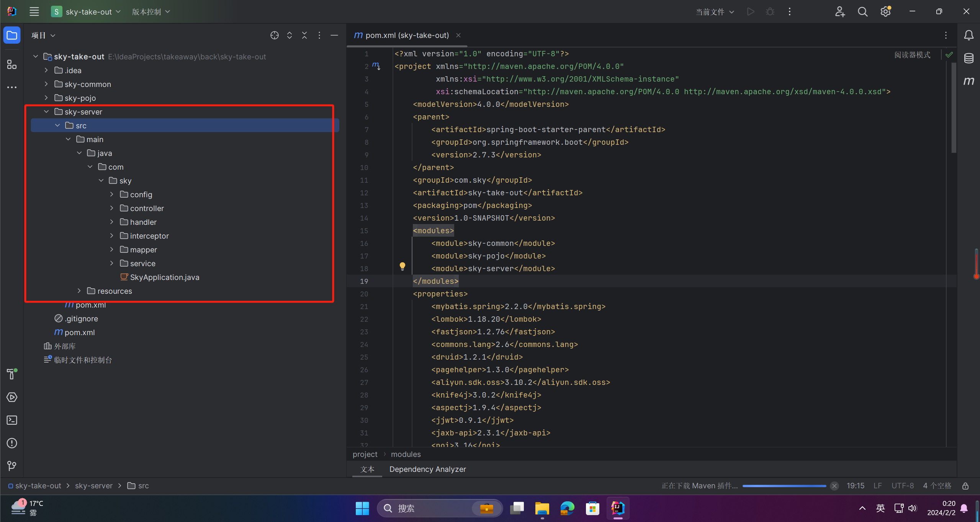Open the Services tool window icon
Screen dimensions: 980x522
pos(12,397)
